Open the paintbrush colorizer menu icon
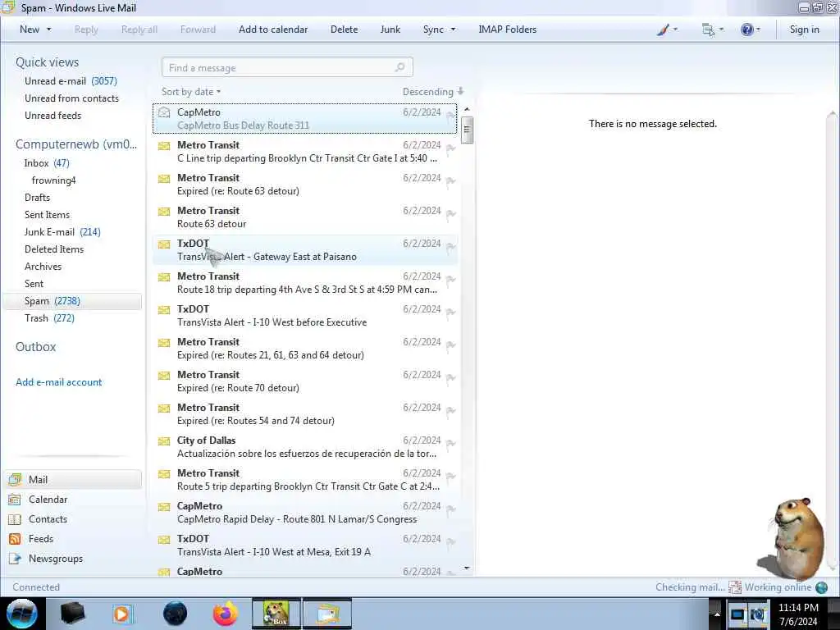The height and width of the screenshot is (630, 840). pyautogui.click(x=663, y=30)
